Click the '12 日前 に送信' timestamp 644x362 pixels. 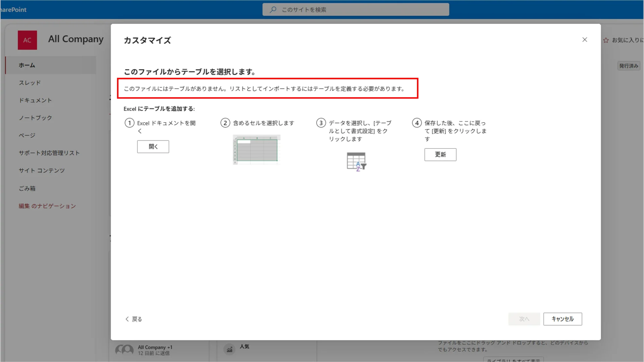[x=154, y=353]
